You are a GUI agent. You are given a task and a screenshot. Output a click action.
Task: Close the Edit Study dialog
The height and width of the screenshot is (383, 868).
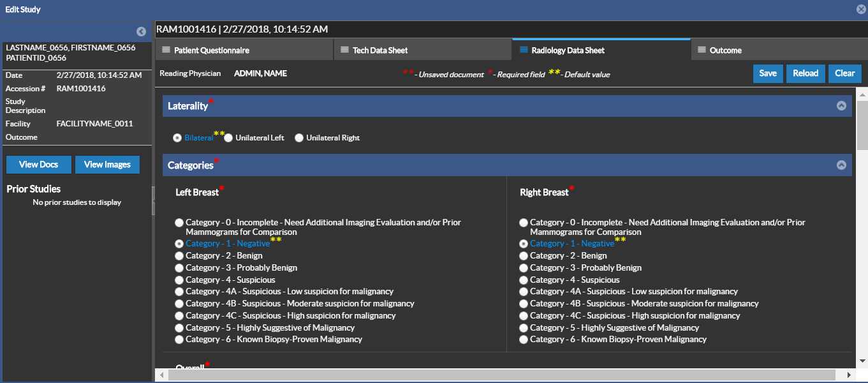click(x=861, y=10)
